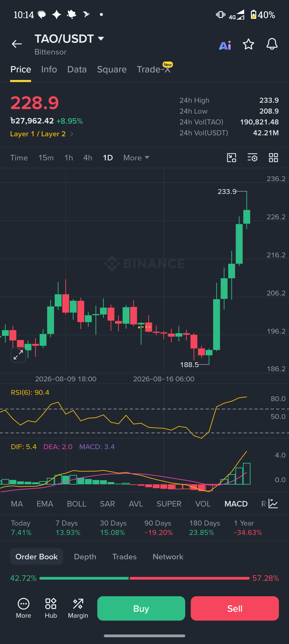Select the Trades tab

click(x=124, y=556)
